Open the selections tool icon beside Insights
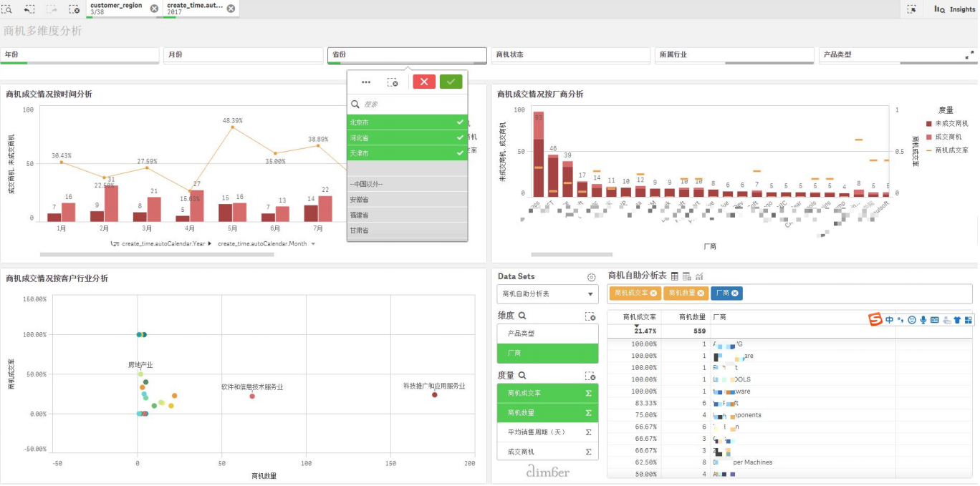The width and height of the screenshot is (980, 486). pyautogui.click(x=911, y=9)
